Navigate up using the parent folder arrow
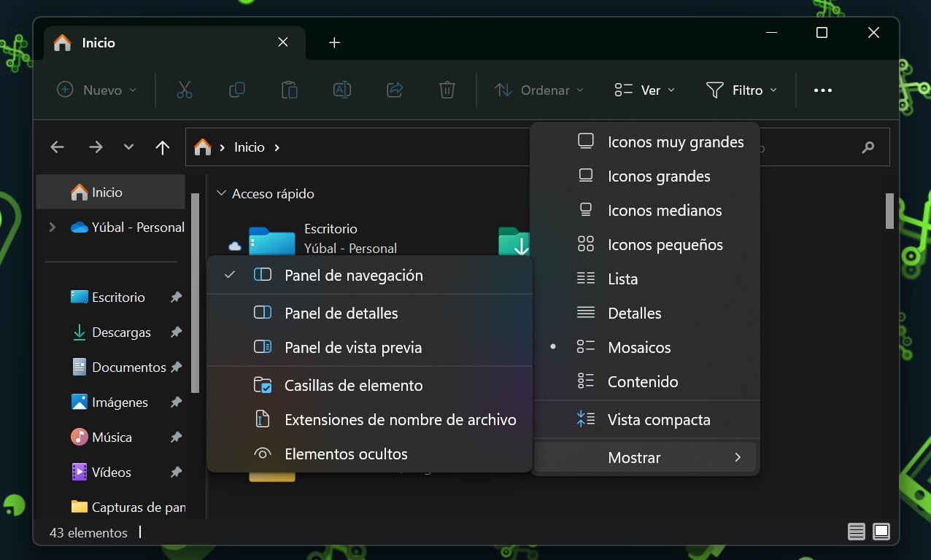This screenshot has height=560, width=931. tap(162, 147)
